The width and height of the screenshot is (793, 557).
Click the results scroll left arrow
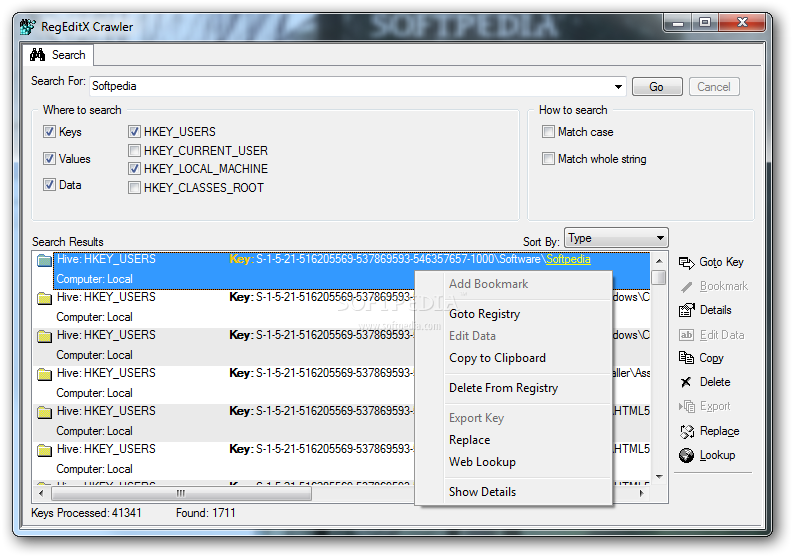point(41,493)
